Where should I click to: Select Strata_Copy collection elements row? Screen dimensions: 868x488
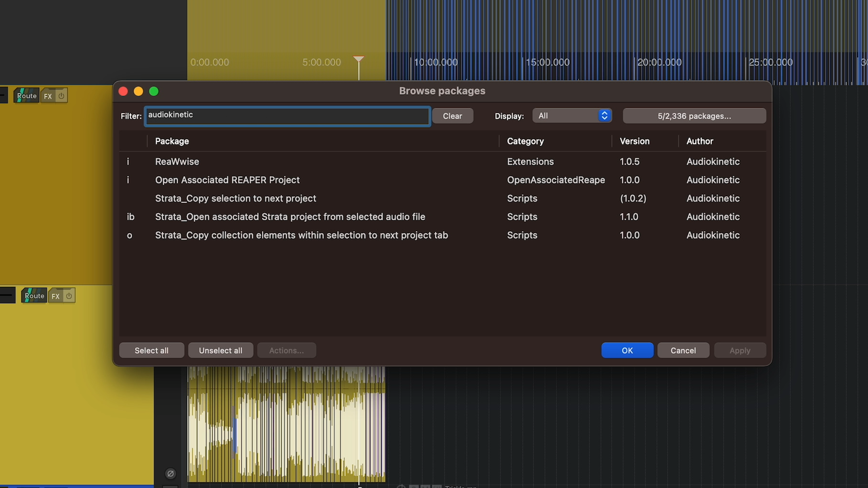click(x=442, y=235)
